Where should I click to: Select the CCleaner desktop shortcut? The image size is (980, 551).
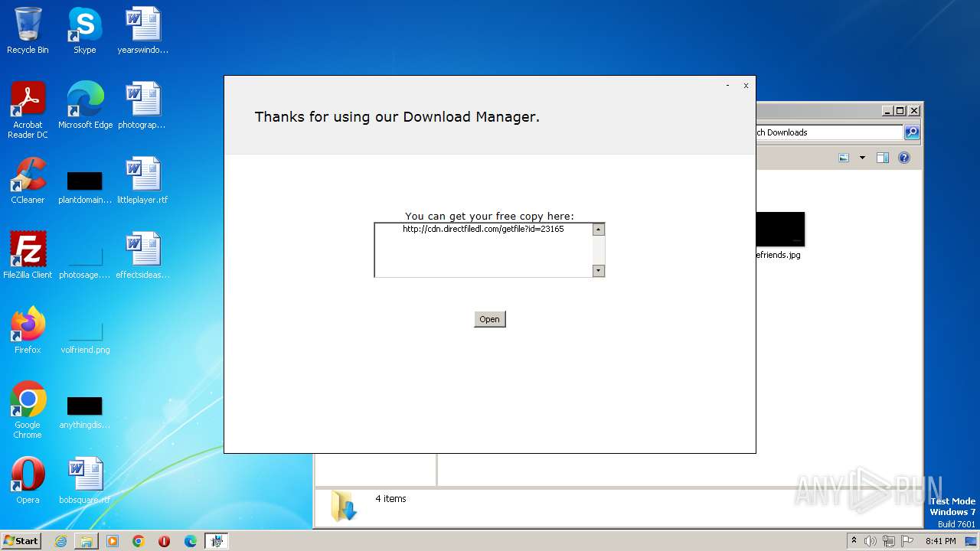28,181
